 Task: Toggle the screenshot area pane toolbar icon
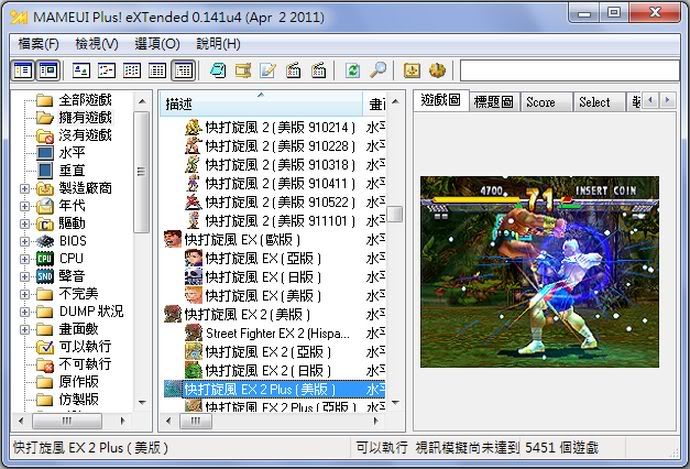tap(48, 70)
